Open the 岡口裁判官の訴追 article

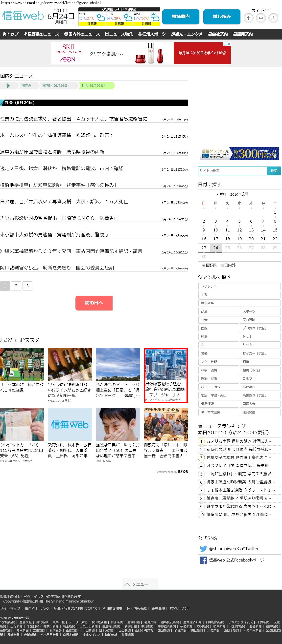click(57, 268)
